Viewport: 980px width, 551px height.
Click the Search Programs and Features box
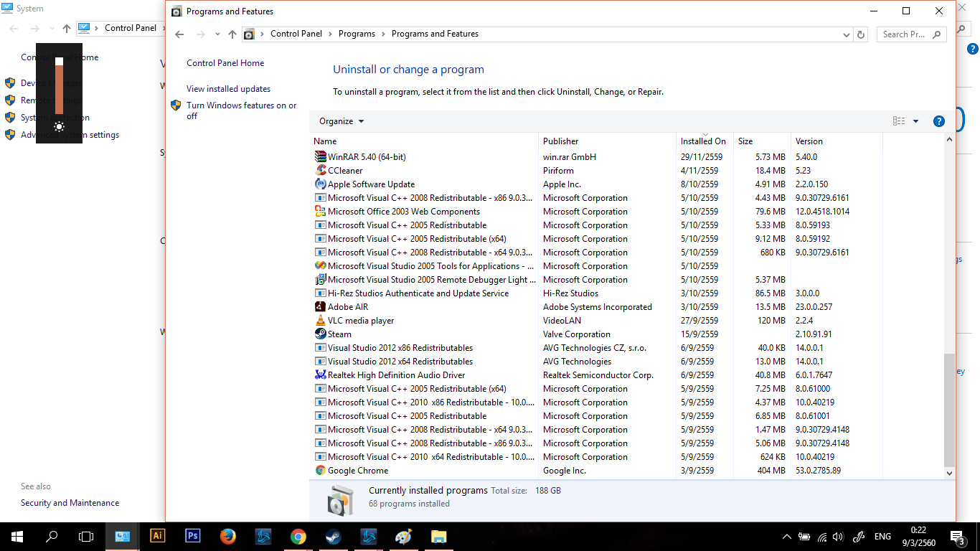point(912,34)
